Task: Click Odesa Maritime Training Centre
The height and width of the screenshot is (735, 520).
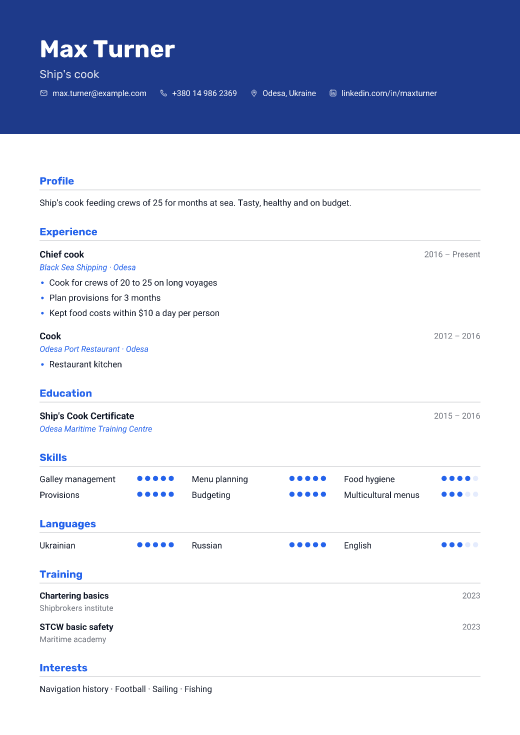Action: click(x=96, y=428)
